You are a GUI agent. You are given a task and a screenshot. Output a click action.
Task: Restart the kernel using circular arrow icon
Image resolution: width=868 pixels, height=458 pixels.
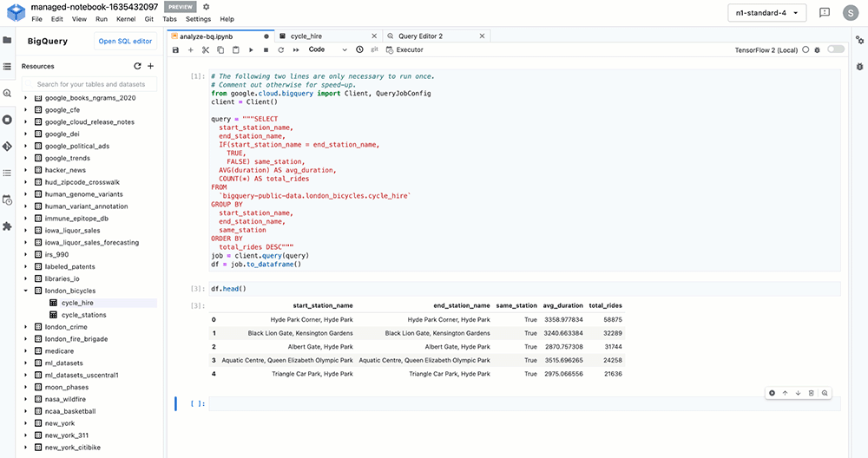(x=280, y=49)
